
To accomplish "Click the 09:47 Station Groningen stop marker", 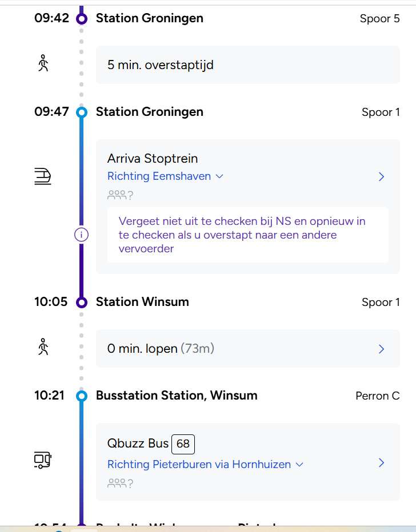I will click(82, 112).
